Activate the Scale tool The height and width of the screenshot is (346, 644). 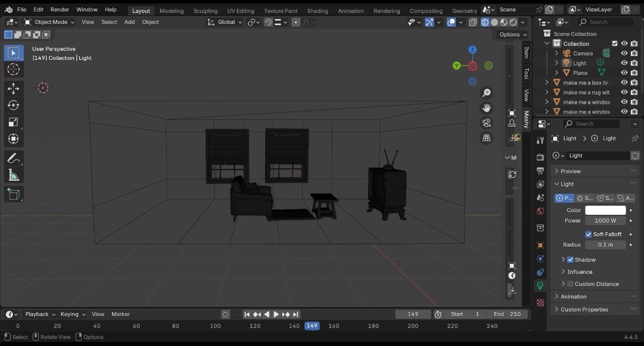[x=13, y=122]
